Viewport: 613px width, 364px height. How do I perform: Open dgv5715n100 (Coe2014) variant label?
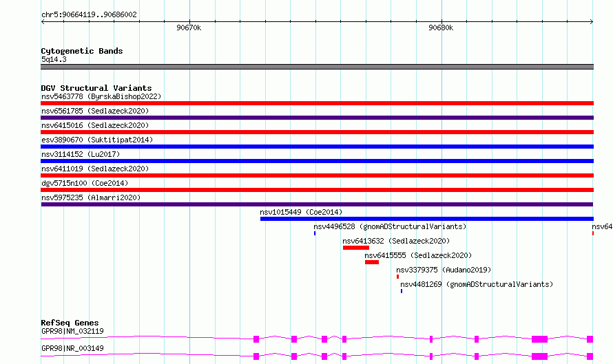[x=85, y=183]
